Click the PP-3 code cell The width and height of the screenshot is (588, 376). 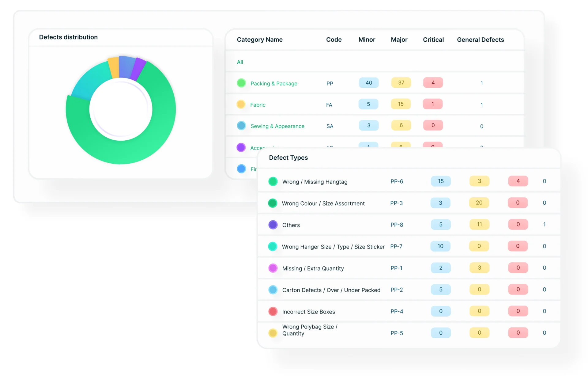pos(397,203)
